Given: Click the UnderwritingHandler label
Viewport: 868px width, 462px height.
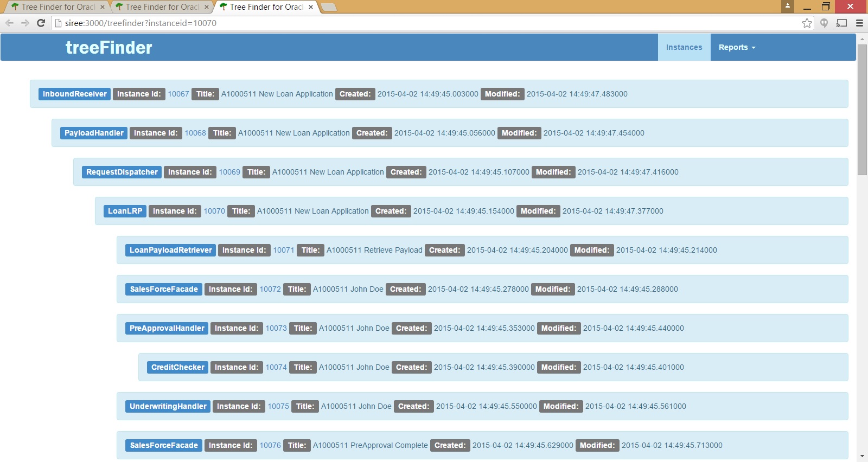Looking at the screenshot, I should tap(168, 406).
